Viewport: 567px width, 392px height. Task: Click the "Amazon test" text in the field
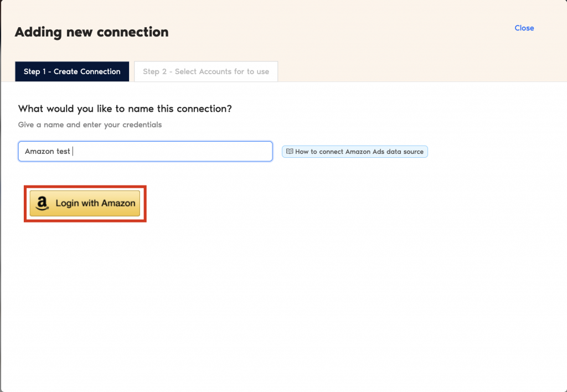pyautogui.click(x=48, y=151)
